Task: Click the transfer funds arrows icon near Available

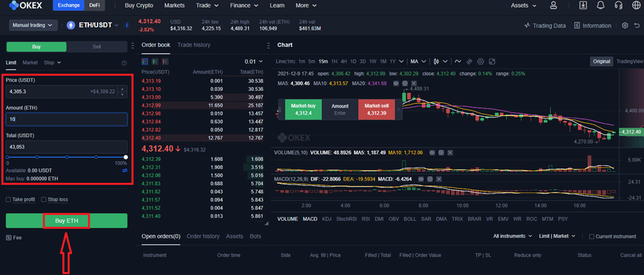Action: click(x=125, y=170)
